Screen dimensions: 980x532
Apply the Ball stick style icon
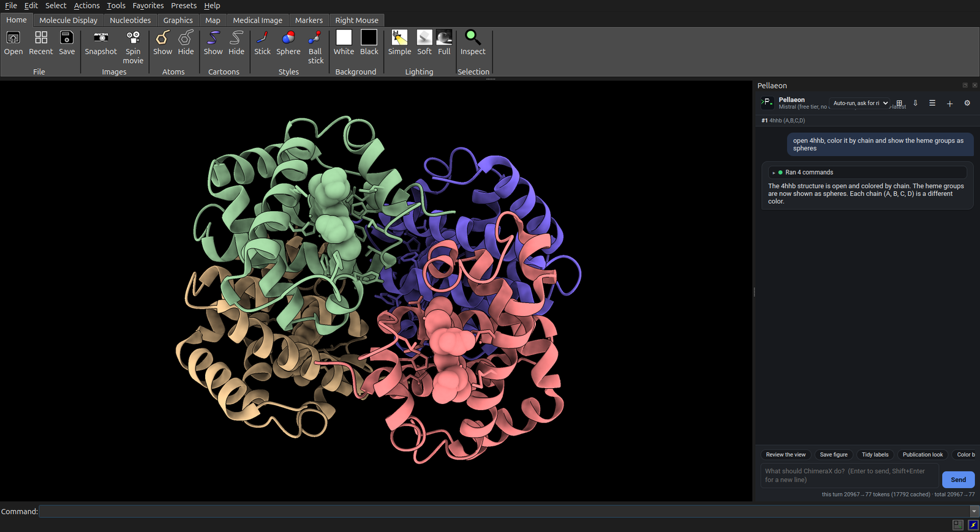(315, 38)
